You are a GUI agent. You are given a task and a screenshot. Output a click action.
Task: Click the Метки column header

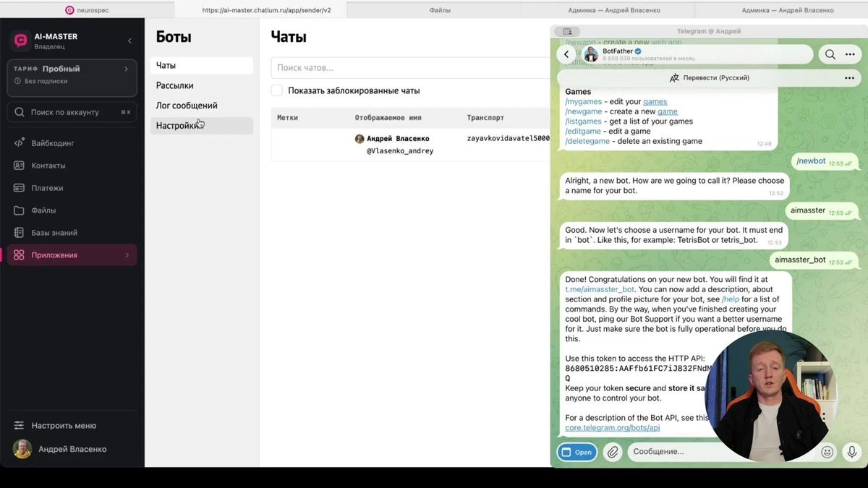click(x=287, y=118)
